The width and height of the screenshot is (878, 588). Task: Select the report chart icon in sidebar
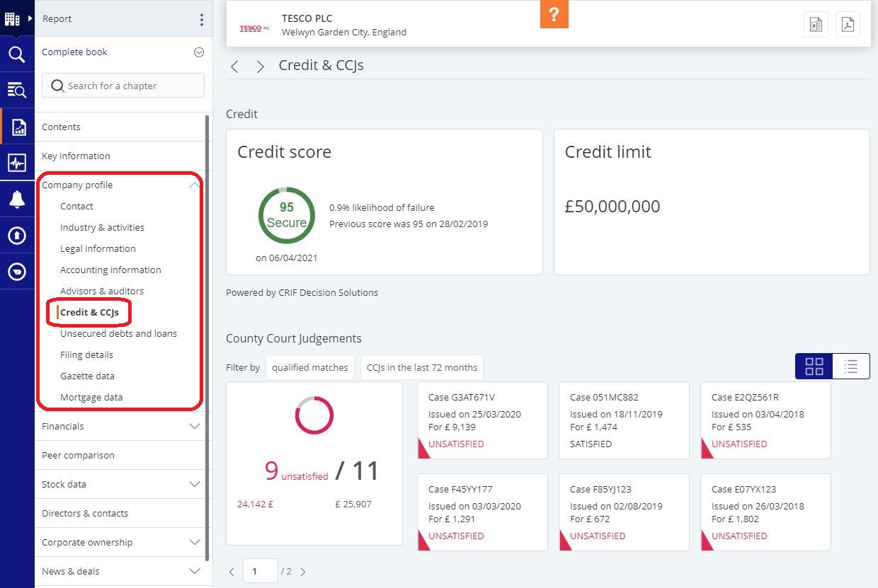pyautogui.click(x=18, y=127)
